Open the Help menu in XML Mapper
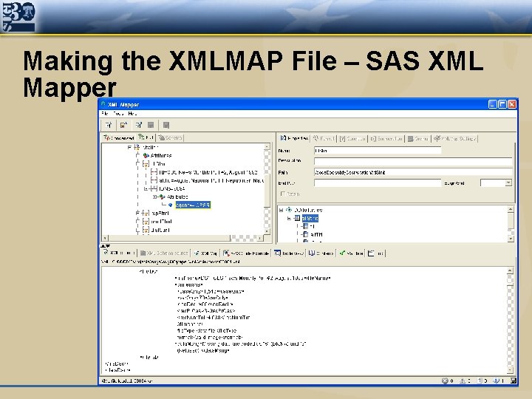The image size is (532, 399). (x=132, y=114)
